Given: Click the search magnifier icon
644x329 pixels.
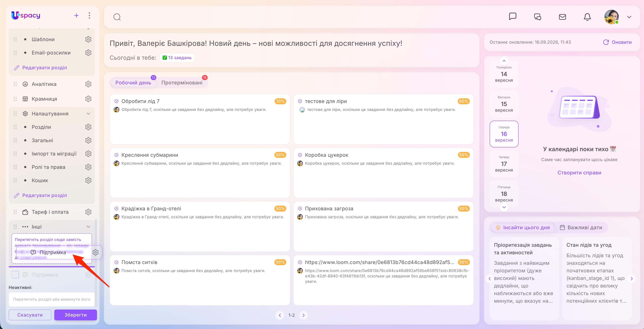Looking at the screenshot, I should (117, 17).
